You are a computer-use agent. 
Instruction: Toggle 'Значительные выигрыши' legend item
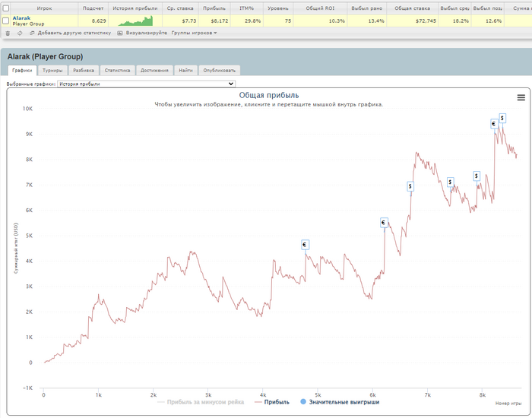(x=340, y=402)
